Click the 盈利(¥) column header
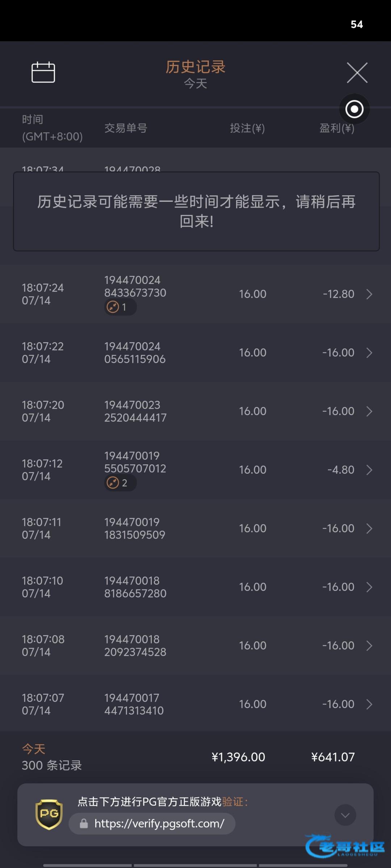This screenshot has height=868, width=391. coord(337,128)
